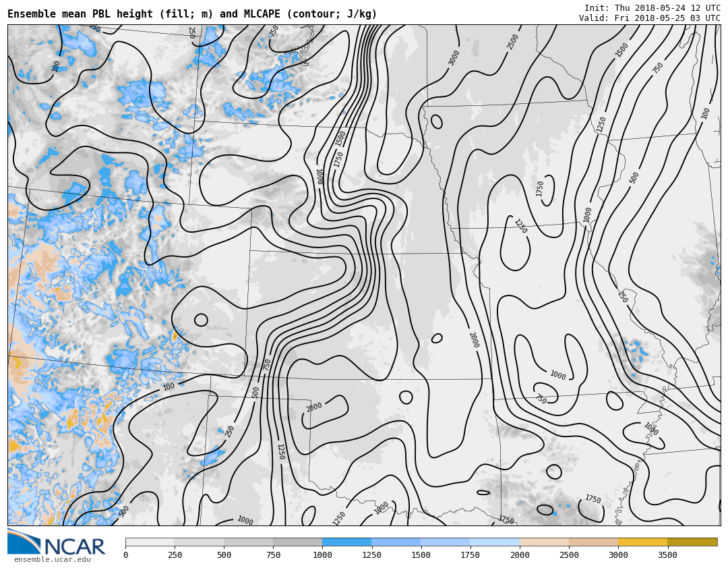Image resolution: width=728 pixels, height=568 pixels.
Task: Pick the 1000–1250 bright blue colorbar swatch
Action: (346, 542)
